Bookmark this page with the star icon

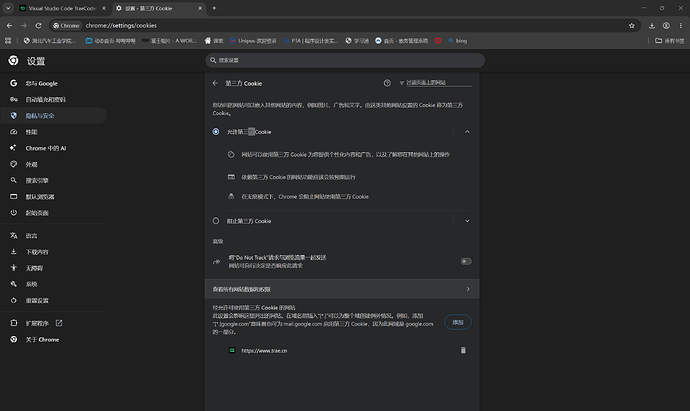click(x=632, y=26)
